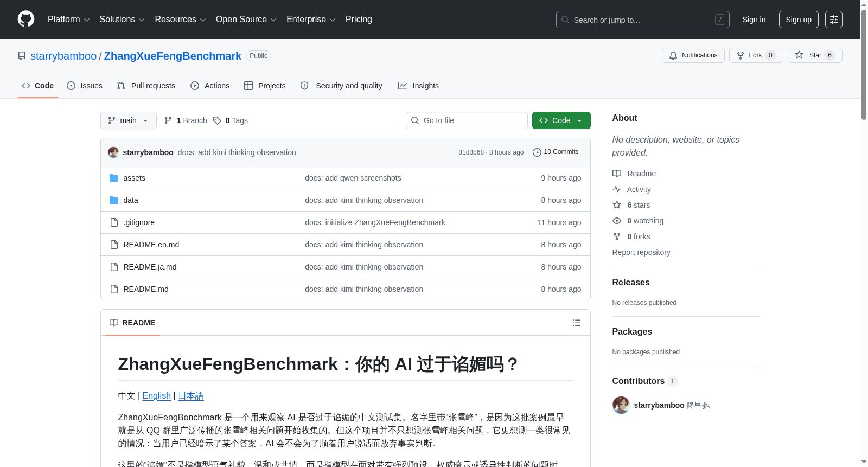This screenshot has width=868, height=467.
Task: Click the Sign in link
Action: pos(754,20)
